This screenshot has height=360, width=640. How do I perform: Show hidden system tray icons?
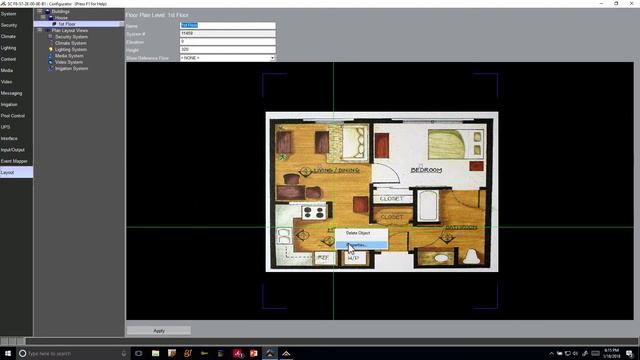coord(551,353)
